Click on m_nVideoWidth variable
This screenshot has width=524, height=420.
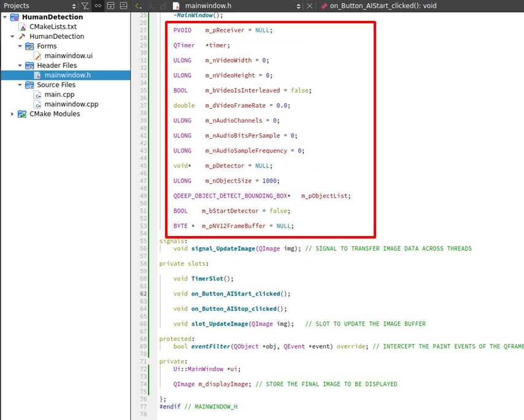click(x=228, y=60)
